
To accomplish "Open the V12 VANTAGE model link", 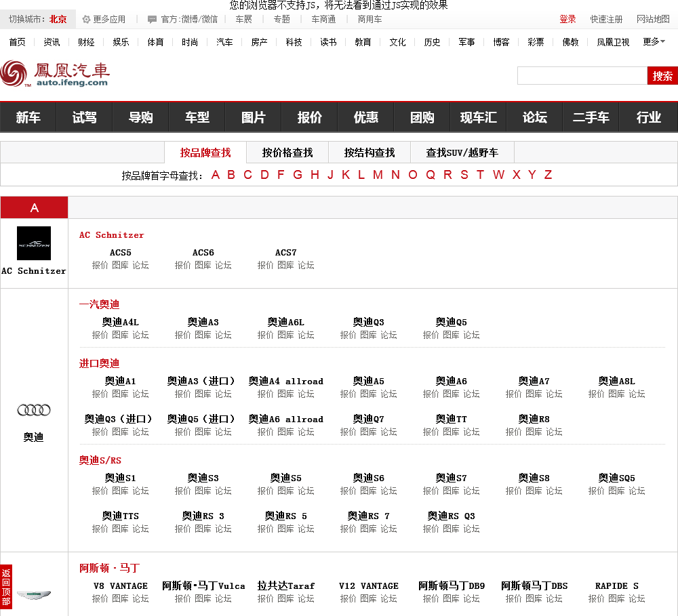I will tap(368, 586).
